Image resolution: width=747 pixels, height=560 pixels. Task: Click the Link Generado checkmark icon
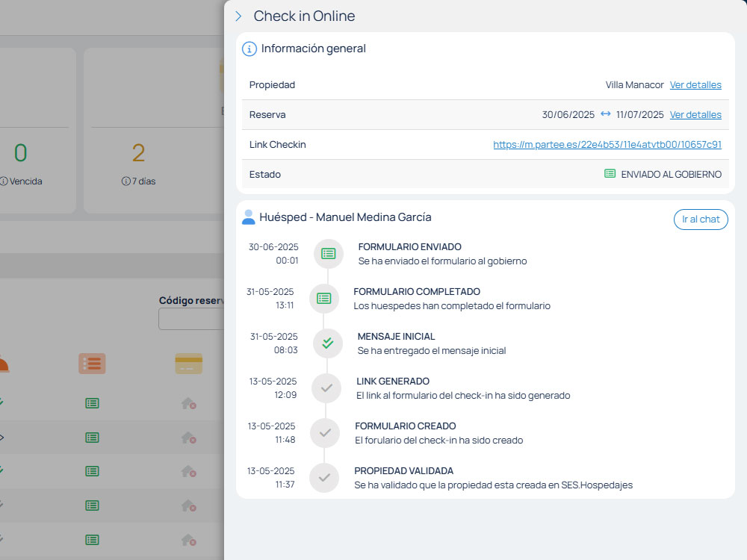pos(326,388)
